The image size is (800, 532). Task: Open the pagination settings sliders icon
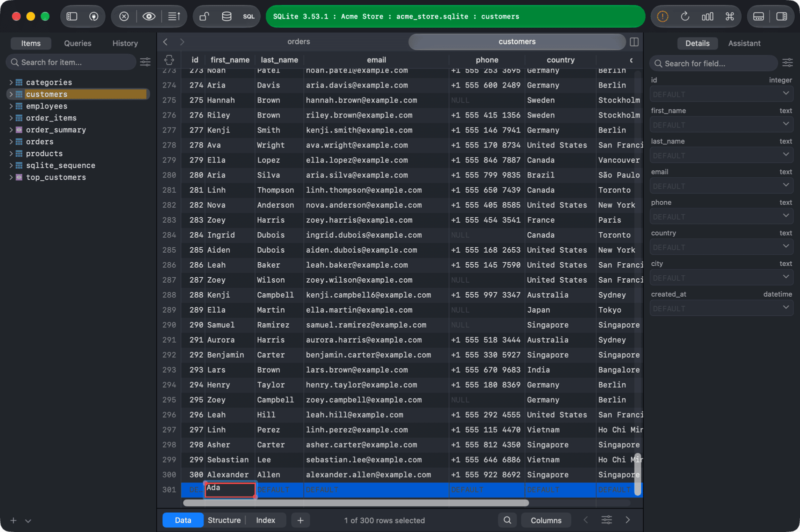[x=606, y=520]
